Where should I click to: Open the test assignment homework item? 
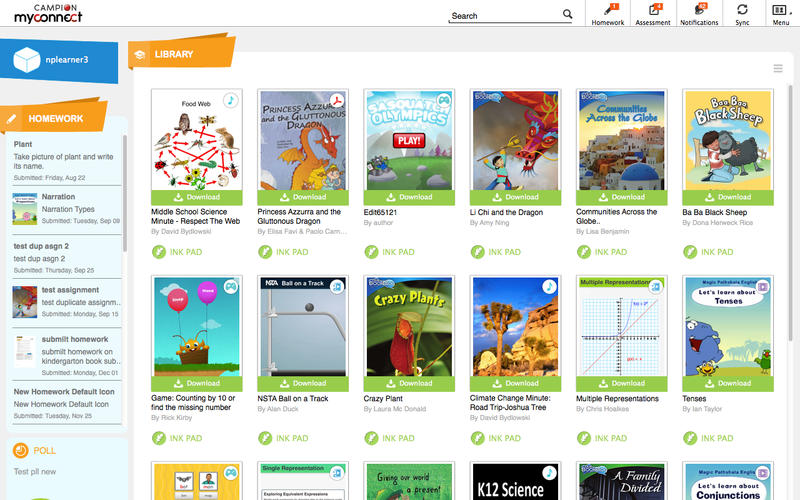click(x=66, y=302)
